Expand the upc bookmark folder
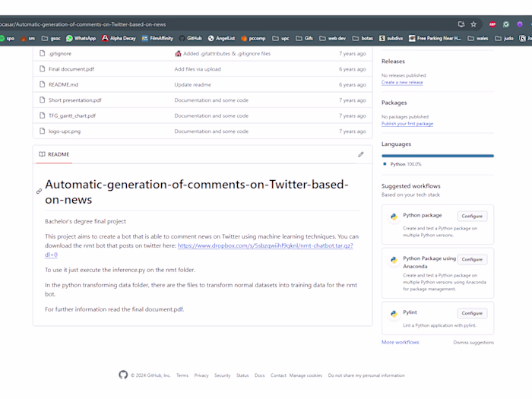Image resolution: width=532 pixels, height=399 pixels. click(280, 38)
